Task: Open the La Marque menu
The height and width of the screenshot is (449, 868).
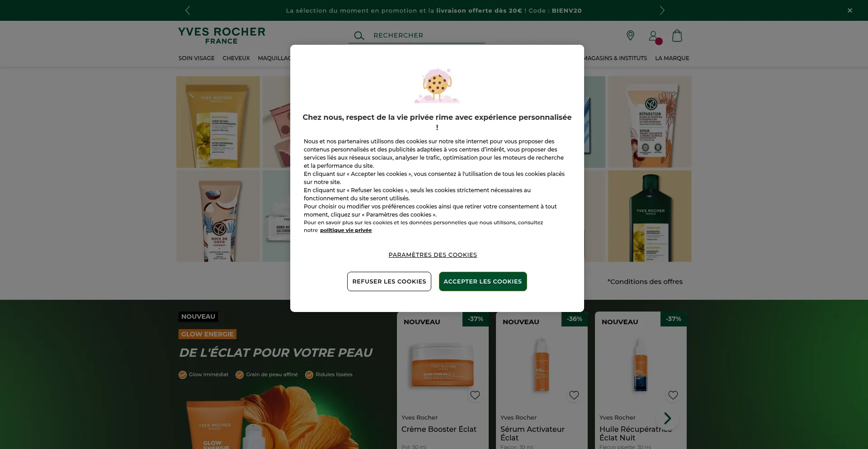Action: tap(672, 58)
